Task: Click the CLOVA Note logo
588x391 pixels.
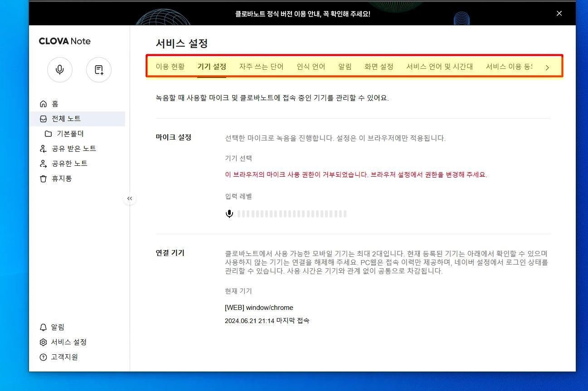Action: [x=65, y=41]
